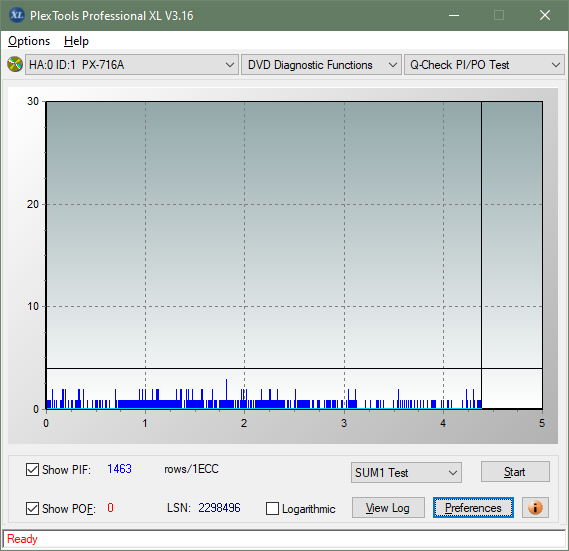Open the Q-Check PI/PO Test dropdown
The image size is (569, 551).
[484, 65]
